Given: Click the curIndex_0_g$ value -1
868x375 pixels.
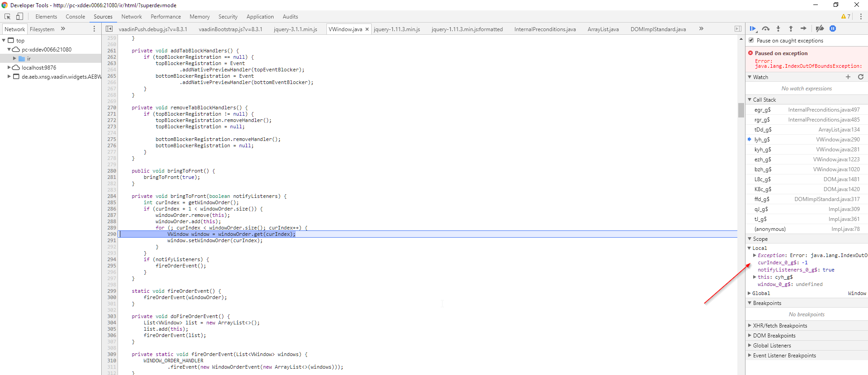Looking at the screenshot, I should coord(805,262).
